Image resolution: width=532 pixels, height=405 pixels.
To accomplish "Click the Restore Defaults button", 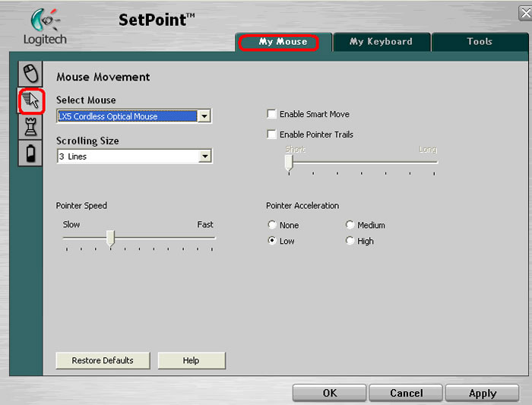I will tap(103, 360).
